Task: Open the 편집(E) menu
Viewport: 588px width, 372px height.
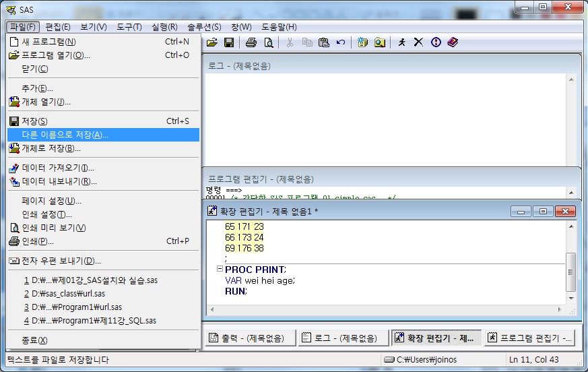Action: pyautogui.click(x=58, y=27)
